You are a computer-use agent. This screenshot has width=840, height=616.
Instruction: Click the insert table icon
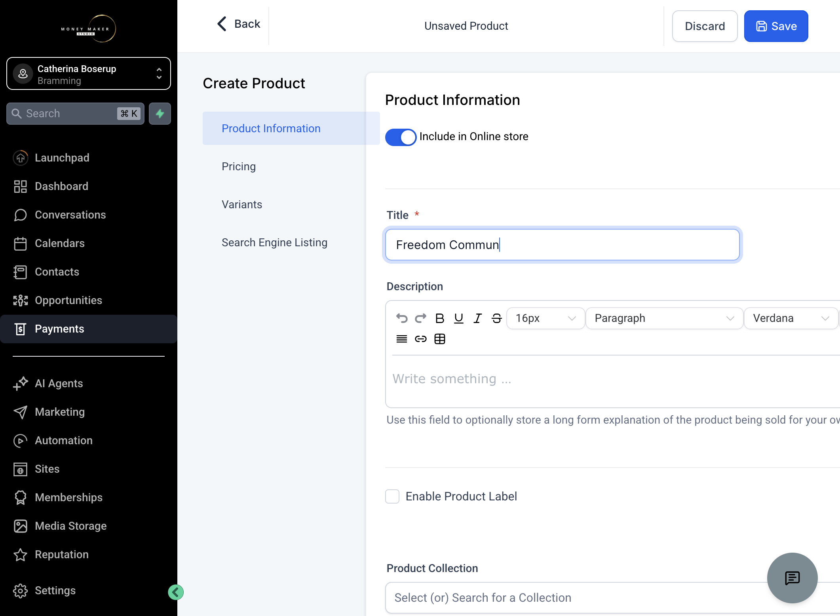coord(440,339)
